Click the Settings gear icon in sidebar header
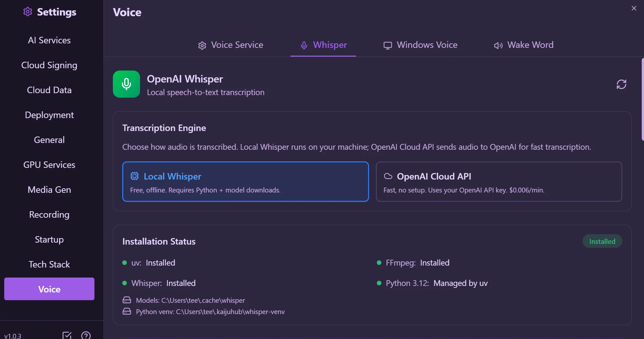 click(28, 12)
